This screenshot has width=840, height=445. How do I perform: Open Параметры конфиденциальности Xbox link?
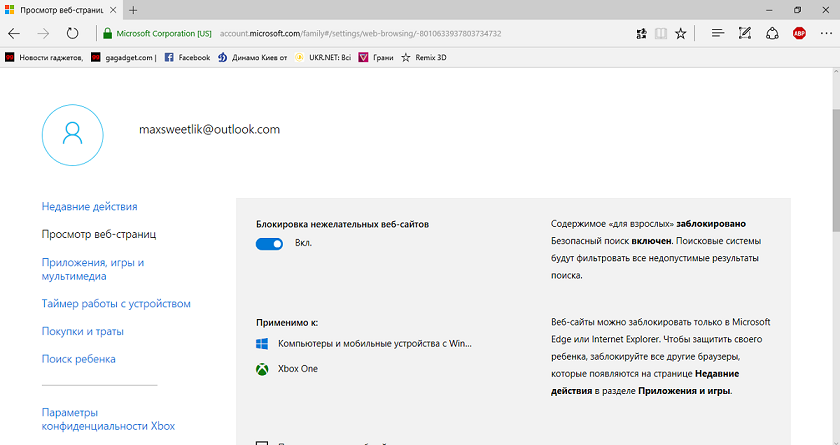tap(108, 419)
